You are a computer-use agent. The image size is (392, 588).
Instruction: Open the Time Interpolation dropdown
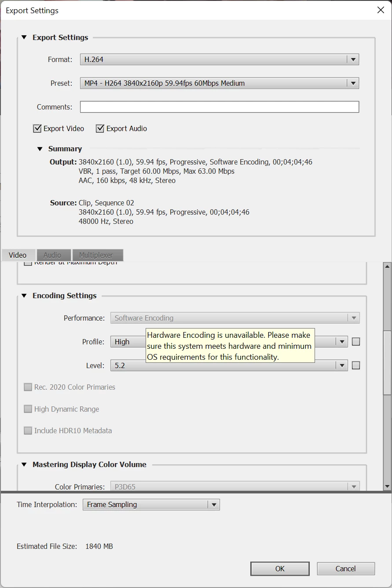(x=151, y=504)
